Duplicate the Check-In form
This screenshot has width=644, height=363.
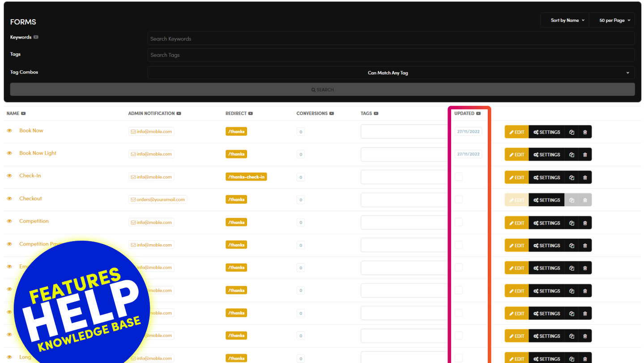click(571, 177)
